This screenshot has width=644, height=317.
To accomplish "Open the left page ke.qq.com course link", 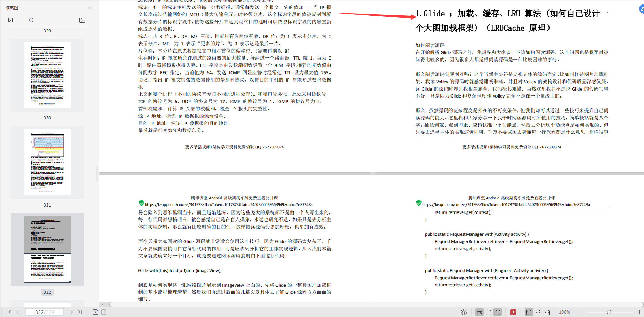I will 229,205.
